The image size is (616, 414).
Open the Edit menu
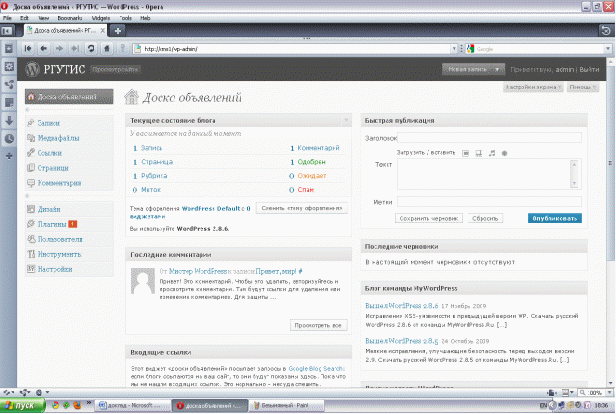coord(24,18)
